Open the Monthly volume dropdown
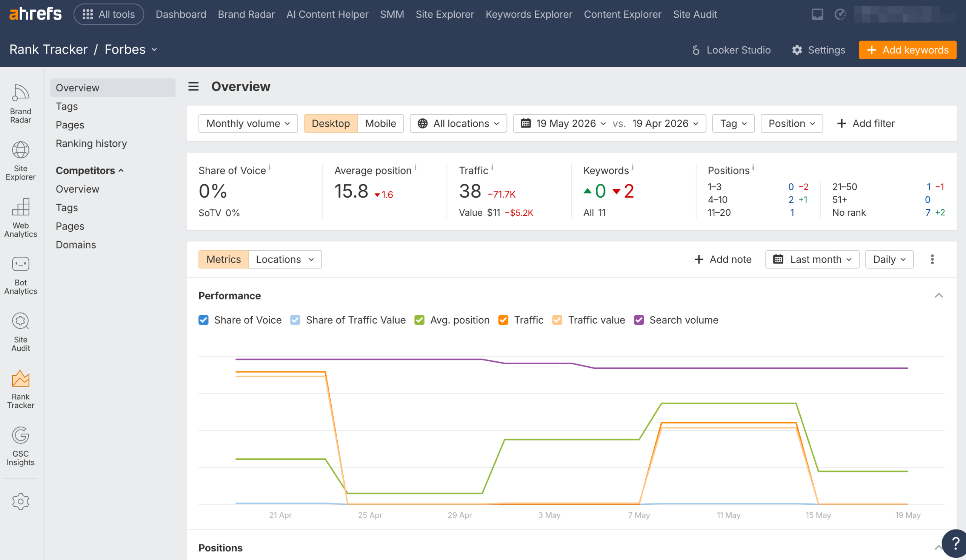Screen dimensions: 966x560 point(248,123)
